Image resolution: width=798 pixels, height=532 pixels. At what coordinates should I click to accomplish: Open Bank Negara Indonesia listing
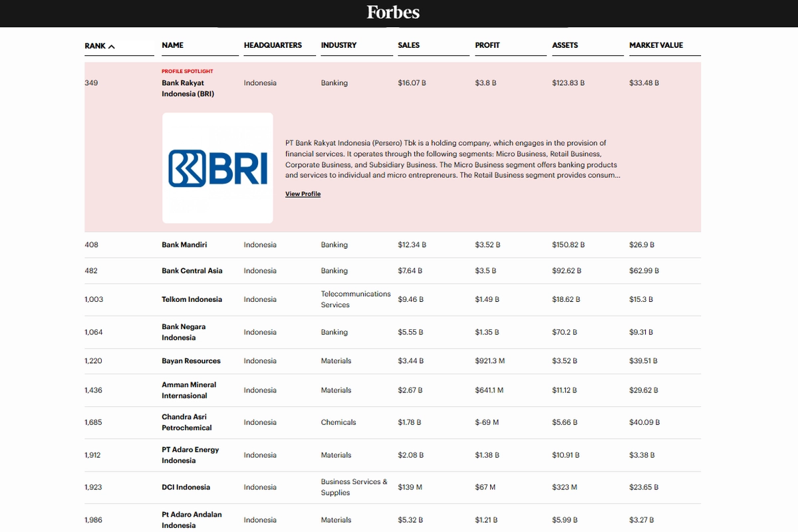(184, 332)
